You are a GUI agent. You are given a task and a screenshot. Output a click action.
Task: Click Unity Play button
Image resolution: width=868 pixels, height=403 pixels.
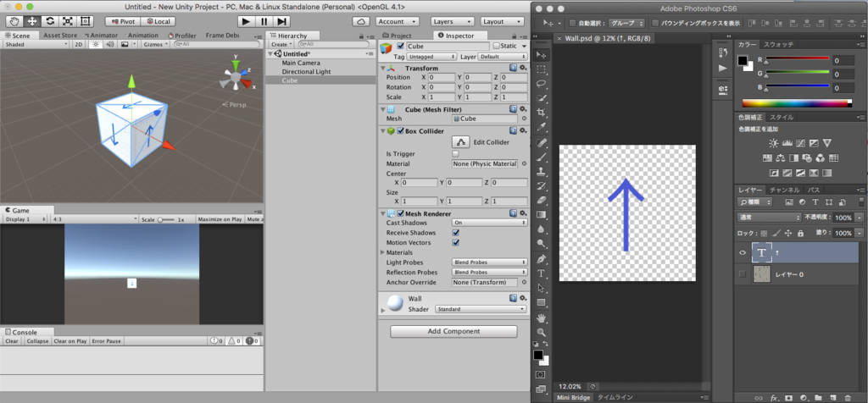click(247, 21)
